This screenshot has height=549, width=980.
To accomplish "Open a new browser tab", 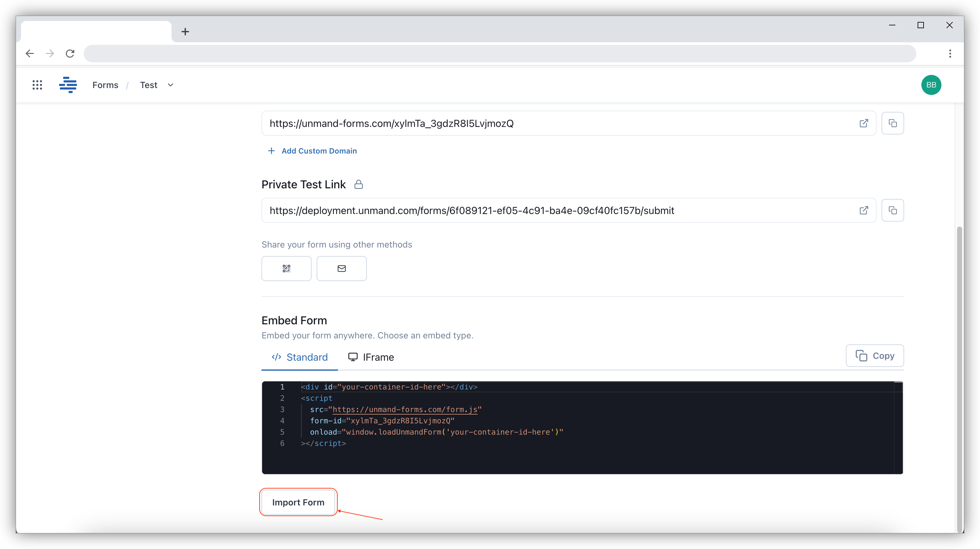I will tap(185, 32).
